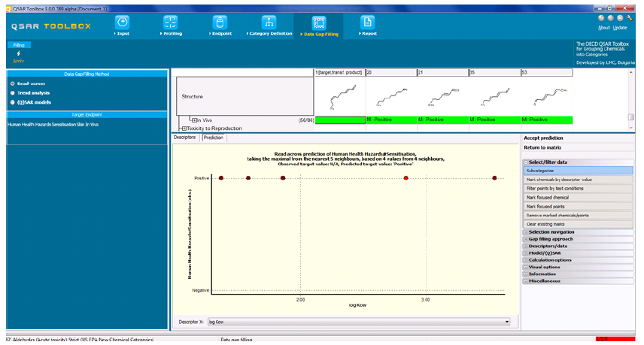Expand the Selection navigation section
Image resolution: width=644 pixels, height=345 pixels.
pyautogui.click(x=526, y=232)
